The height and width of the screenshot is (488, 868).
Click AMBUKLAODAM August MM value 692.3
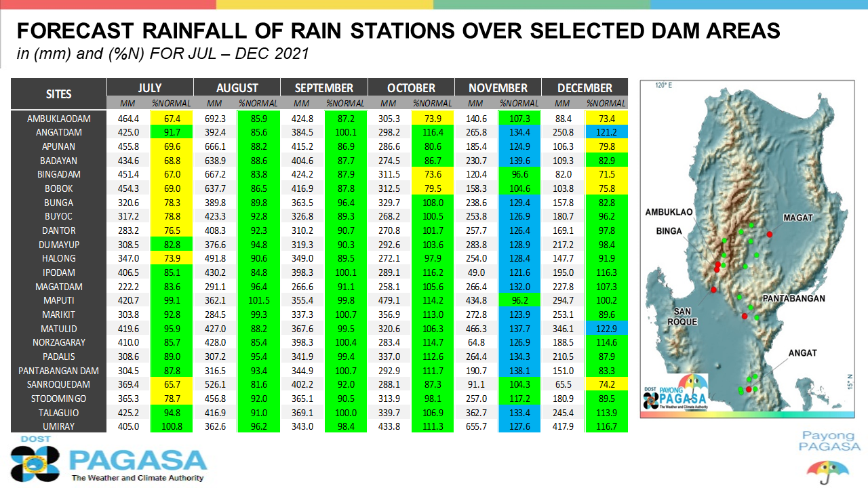215,119
